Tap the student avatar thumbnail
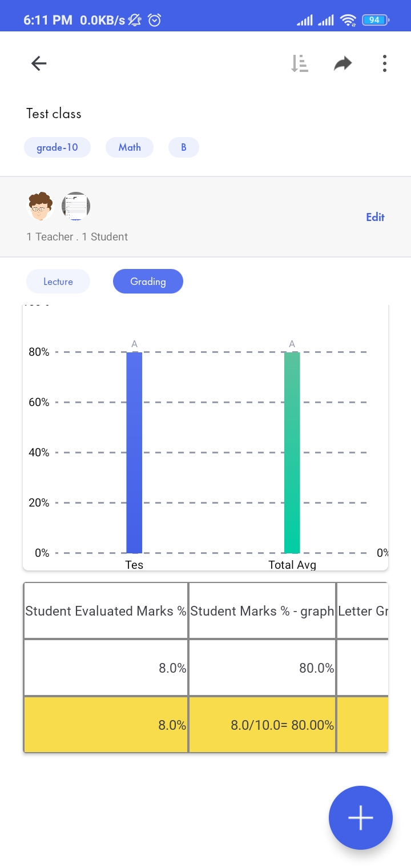The width and height of the screenshot is (411, 868). point(76,206)
